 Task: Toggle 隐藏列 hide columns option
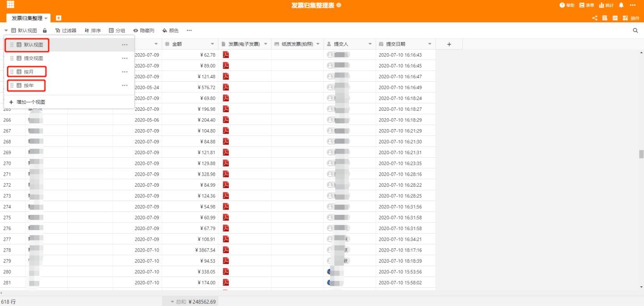pos(144,30)
